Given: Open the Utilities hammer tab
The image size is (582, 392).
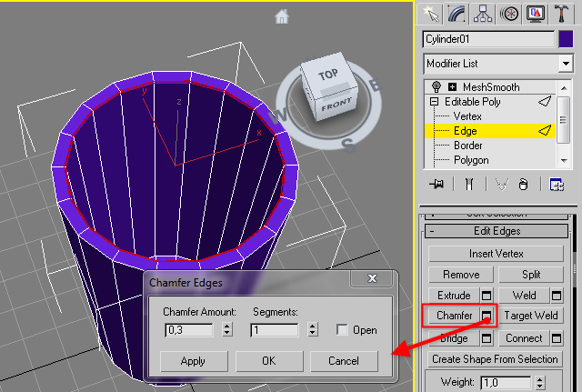Looking at the screenshot, I should point(562,15).
